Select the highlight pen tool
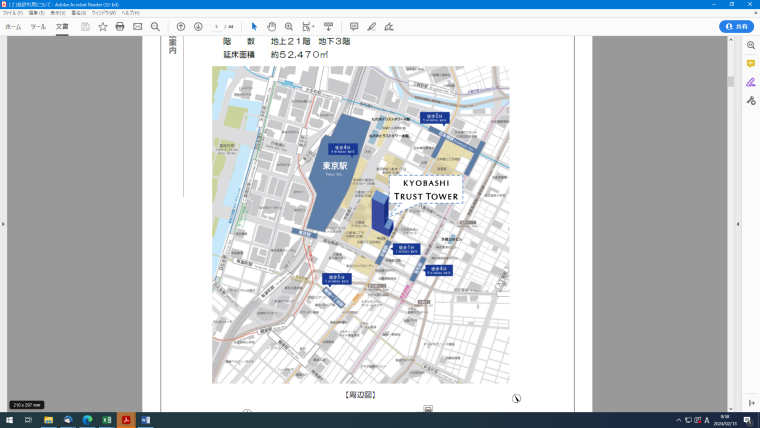760x428 pixels. [x=371, y=27]
